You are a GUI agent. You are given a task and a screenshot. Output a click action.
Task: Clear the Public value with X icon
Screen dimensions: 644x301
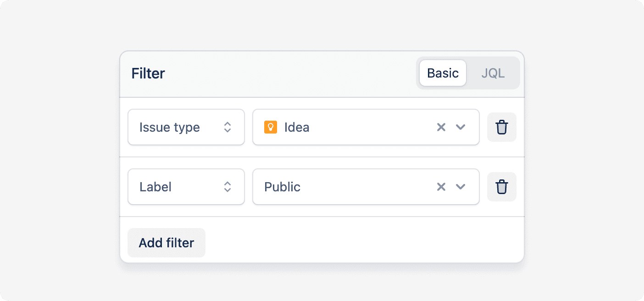[x=441, y=187]
